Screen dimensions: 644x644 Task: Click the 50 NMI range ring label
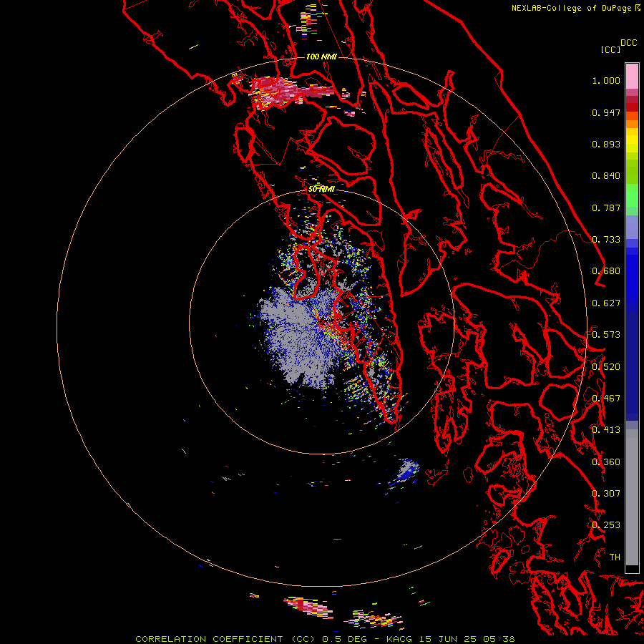tap(321, 189)
